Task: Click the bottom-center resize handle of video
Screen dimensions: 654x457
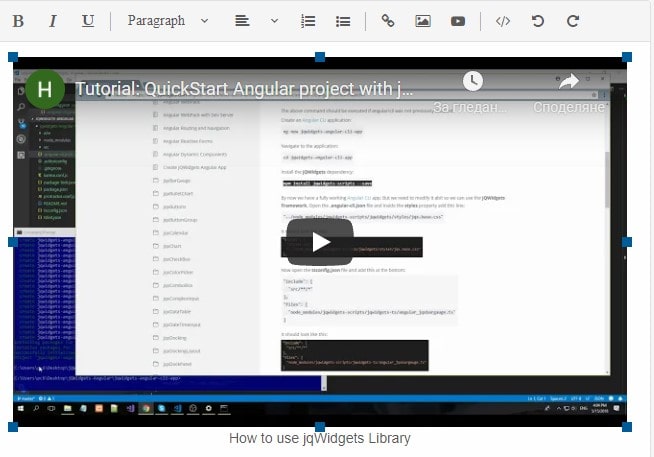Action: point(320,427)
